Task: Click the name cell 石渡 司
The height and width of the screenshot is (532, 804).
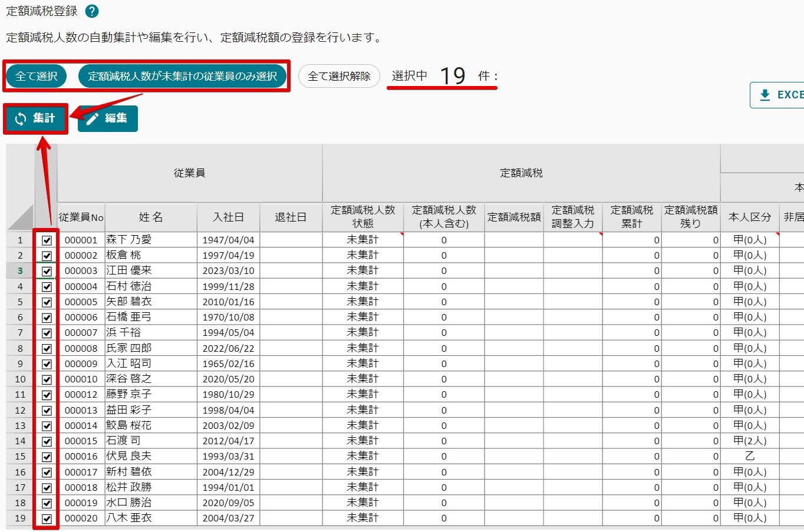Action: pyautogui.click(x=151, y=441)
